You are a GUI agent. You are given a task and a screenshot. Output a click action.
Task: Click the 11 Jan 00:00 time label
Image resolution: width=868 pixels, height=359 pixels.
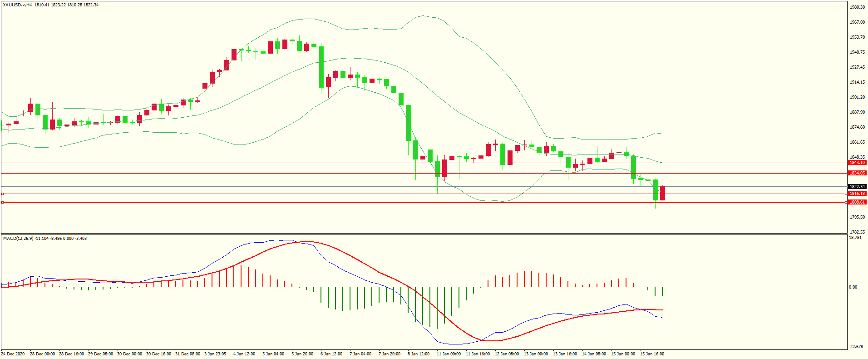pos(449,354)
